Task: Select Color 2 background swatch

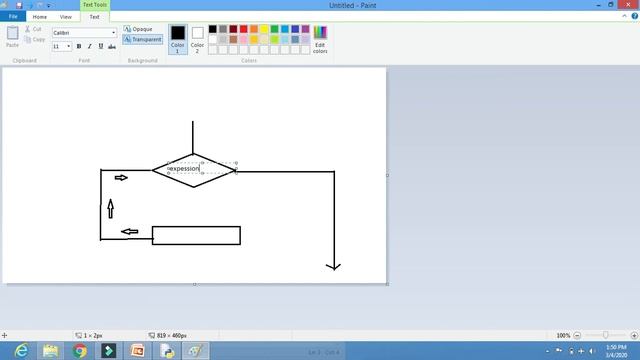Action: (x=197, y=39)
